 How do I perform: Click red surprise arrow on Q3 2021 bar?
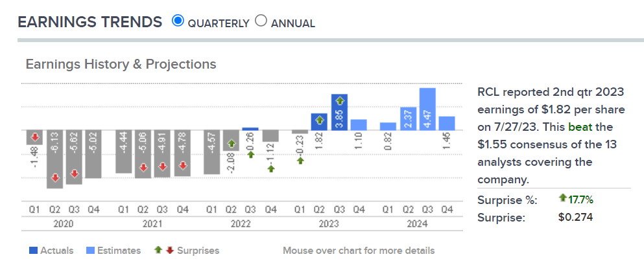click(163, 167)
